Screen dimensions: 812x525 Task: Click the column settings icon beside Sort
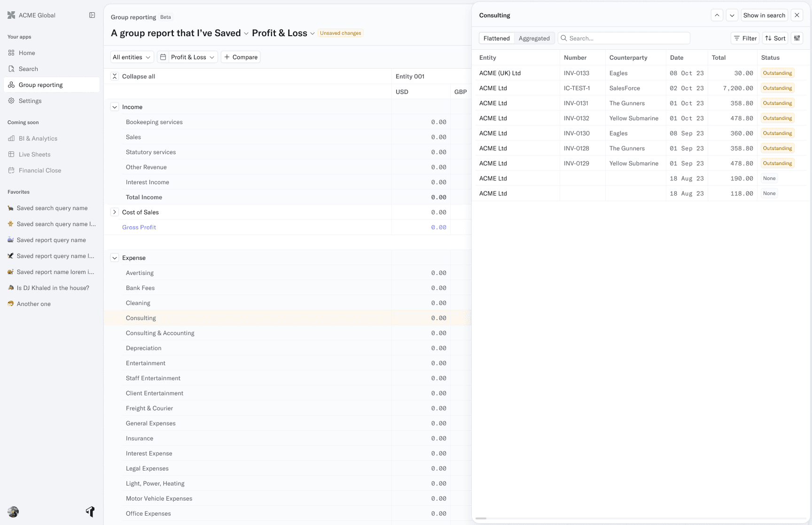[797, 38]
